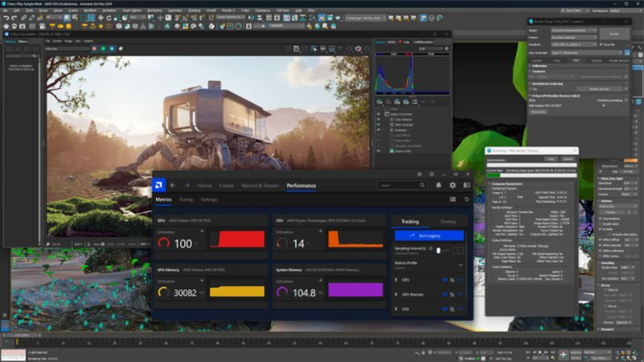Check the AMD Radeon PRO W7900 render device
The width and height of the screenshot is (644, 362).
pyautogui.click(x=604, y=105)
